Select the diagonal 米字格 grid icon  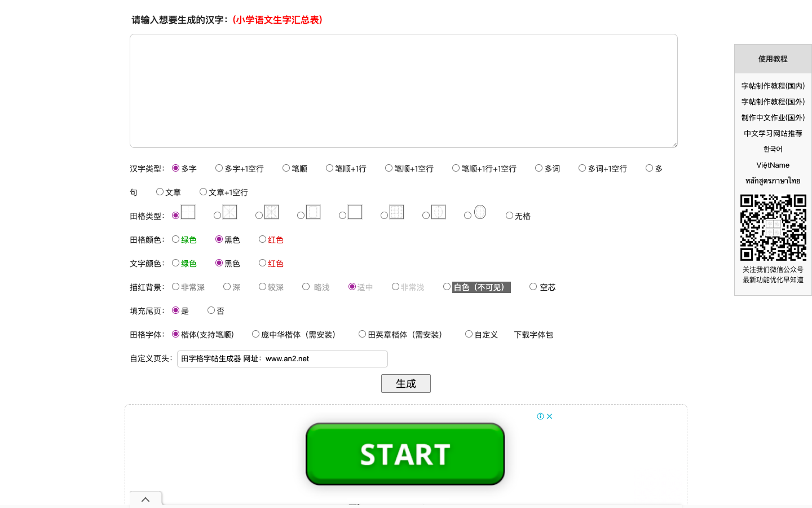(x=230, y=212)
